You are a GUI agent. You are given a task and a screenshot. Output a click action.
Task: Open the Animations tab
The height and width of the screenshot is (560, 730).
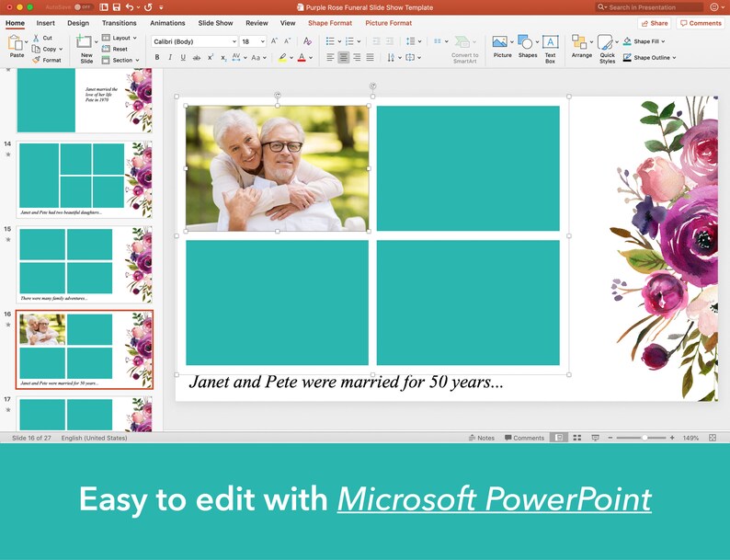(167, 23)
